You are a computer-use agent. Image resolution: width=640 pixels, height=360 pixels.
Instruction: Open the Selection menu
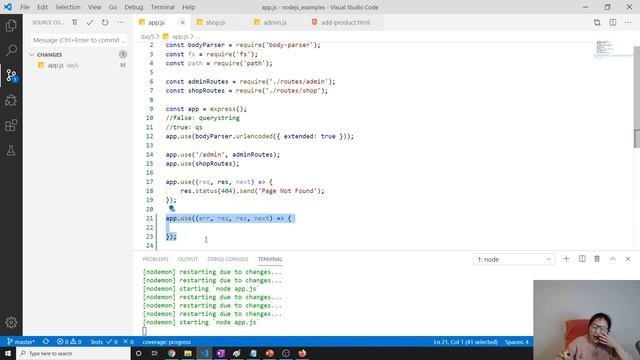pos(68,7)
